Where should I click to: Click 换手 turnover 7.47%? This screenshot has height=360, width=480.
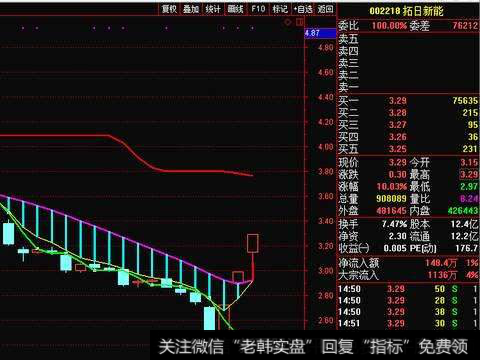pos(394,224)
